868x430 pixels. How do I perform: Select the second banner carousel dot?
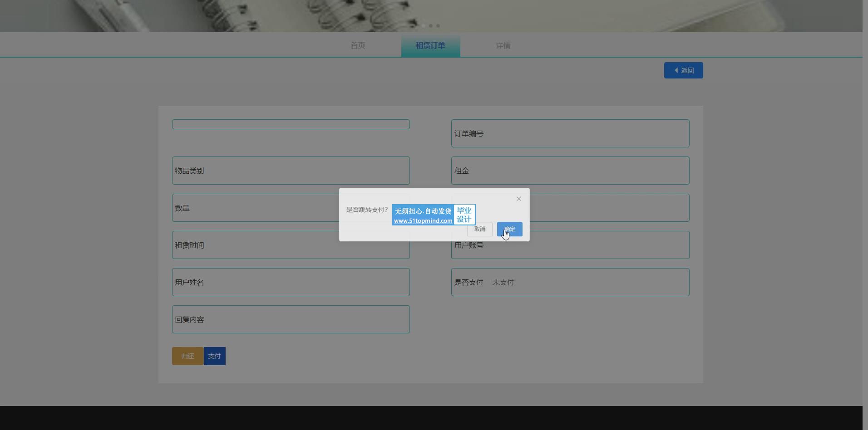tap(431, 26)
